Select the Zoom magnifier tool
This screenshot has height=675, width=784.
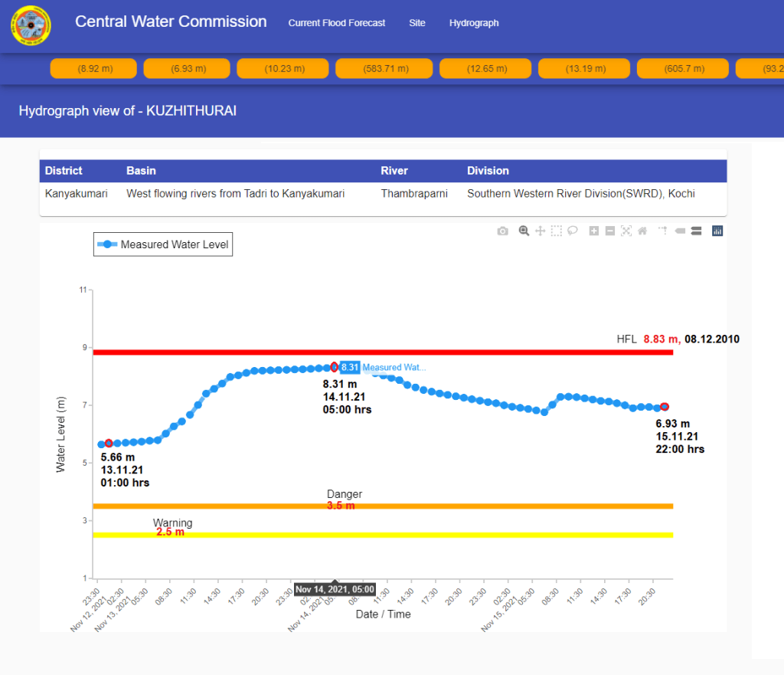[524, 231]
